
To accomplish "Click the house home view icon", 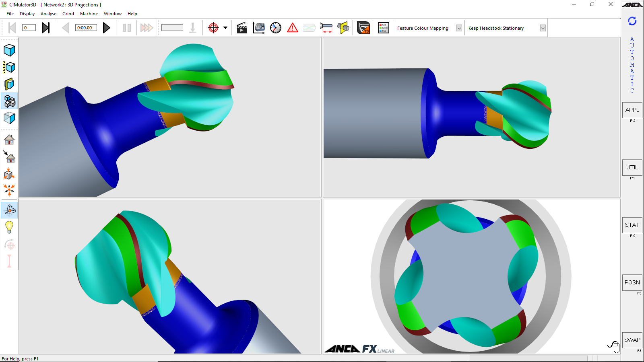I will (x=9, y=140).
